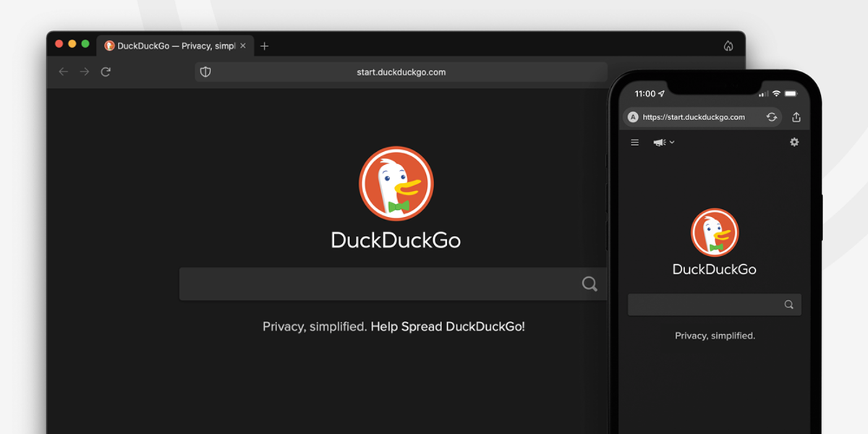The width and height of the screenshot is (868, 434).
Task: Close the DuckDuckGo browser tab
Action: tap(243, 46)
